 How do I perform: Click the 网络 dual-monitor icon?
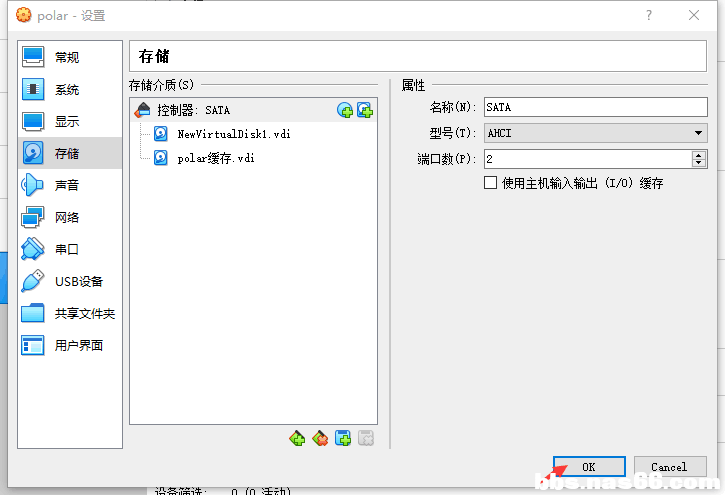tap(33, 217)
